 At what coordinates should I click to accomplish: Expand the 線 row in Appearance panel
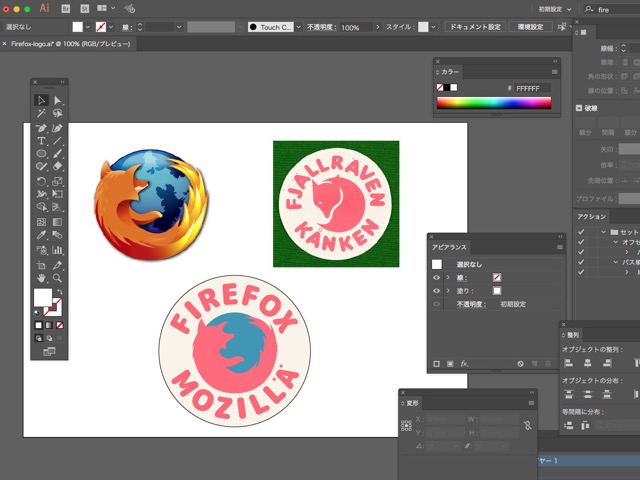click(x=448, y=278)
